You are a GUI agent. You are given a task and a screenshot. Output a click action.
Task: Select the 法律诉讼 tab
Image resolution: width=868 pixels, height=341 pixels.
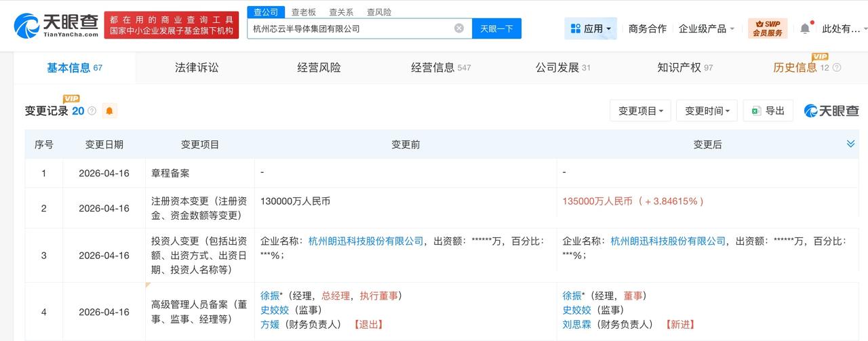(x=197, y=68)
